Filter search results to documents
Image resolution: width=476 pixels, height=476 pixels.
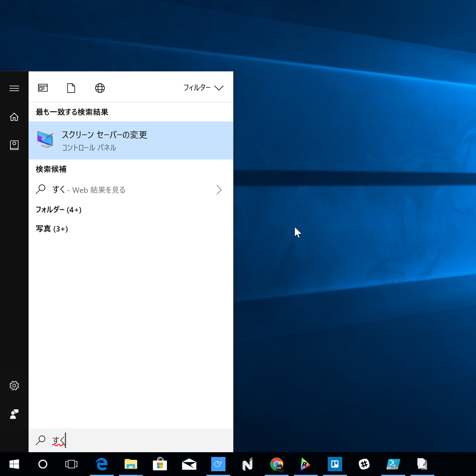click(x=71, y=88)
